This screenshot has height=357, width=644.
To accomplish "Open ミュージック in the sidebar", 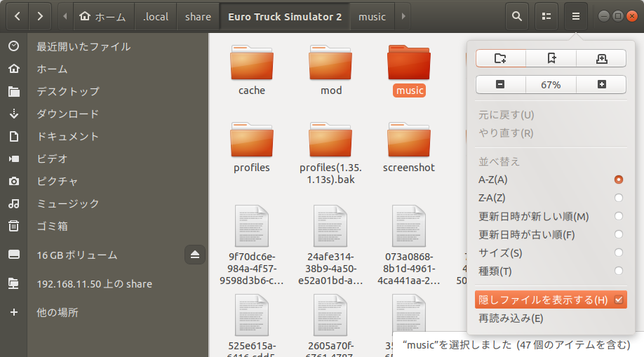I will pos(105,204).
